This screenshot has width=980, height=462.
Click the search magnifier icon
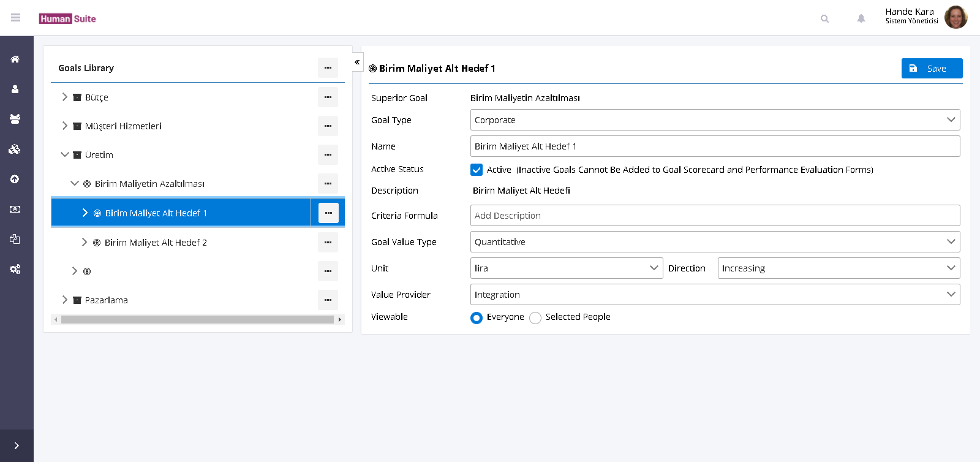click(824, 18)
